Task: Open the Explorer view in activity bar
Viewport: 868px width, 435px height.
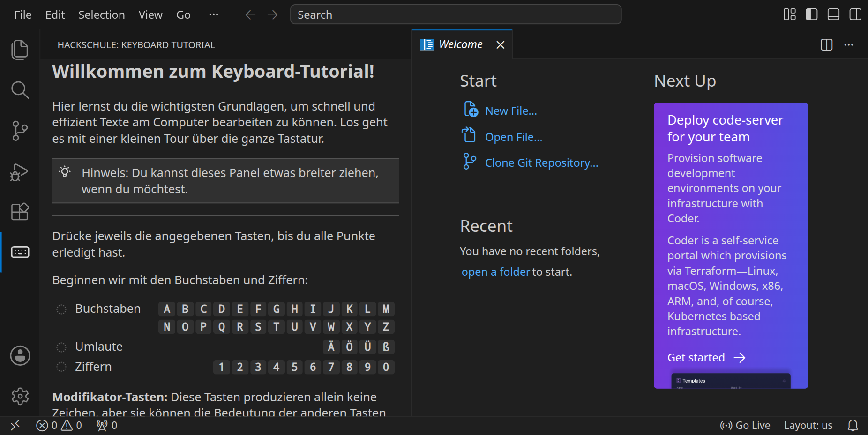Action: pyautogui.click(x=20, y=50)
